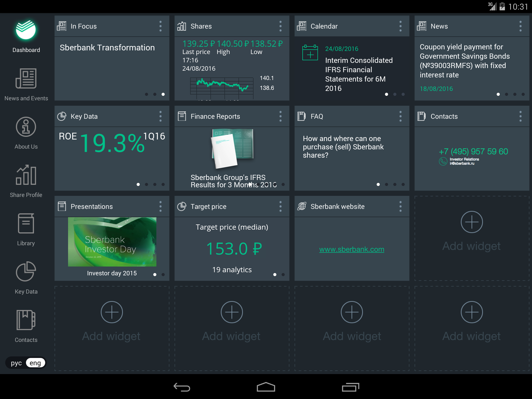Open Library icon in sidebar
The width and height of the screenshot is (532, 399).
pyautogui.click(x=26, y=223)
